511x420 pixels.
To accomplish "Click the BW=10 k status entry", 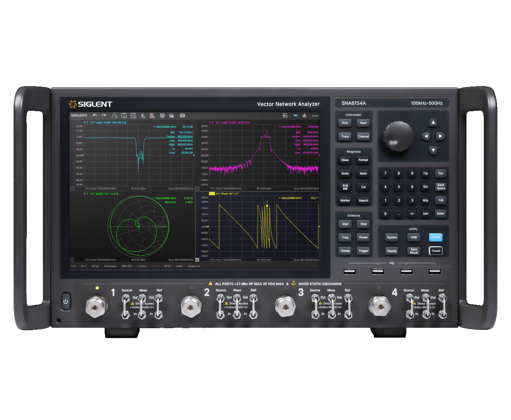I will 127,266.
